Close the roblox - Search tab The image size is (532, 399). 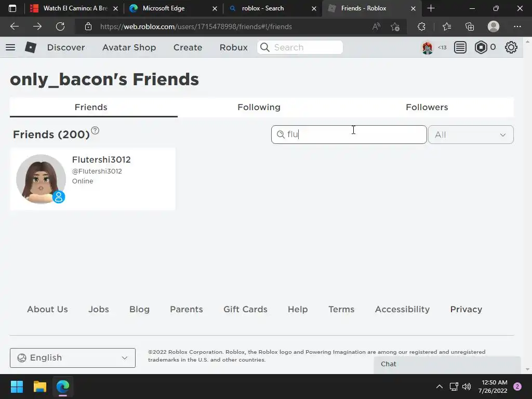click(x=314, y=8)
